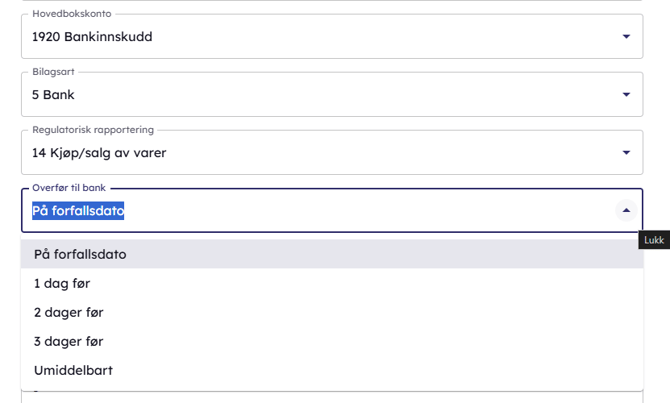Screen dimensions: 670x403
Task: Click the Lukk tooltip label
Action: (654, 240)
